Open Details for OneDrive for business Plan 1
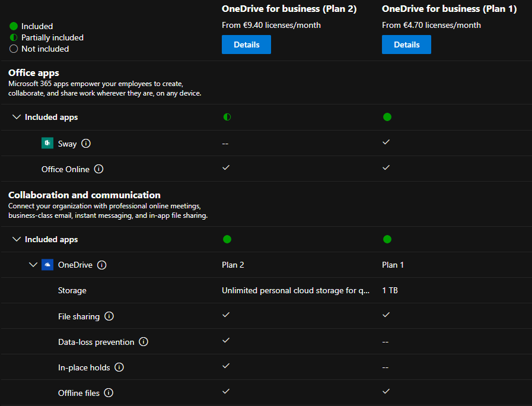The height and width of the screenshot is (406, 532). point(406,45)
